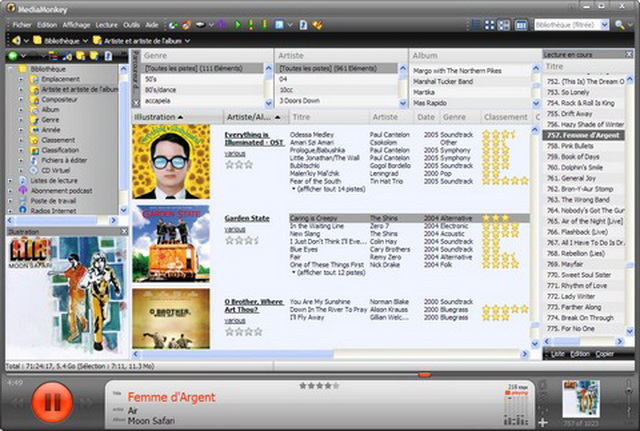640x431 pixels.
Task: Sort by the Titre column header
Action: pyautogui.click(x=329, y=117)
